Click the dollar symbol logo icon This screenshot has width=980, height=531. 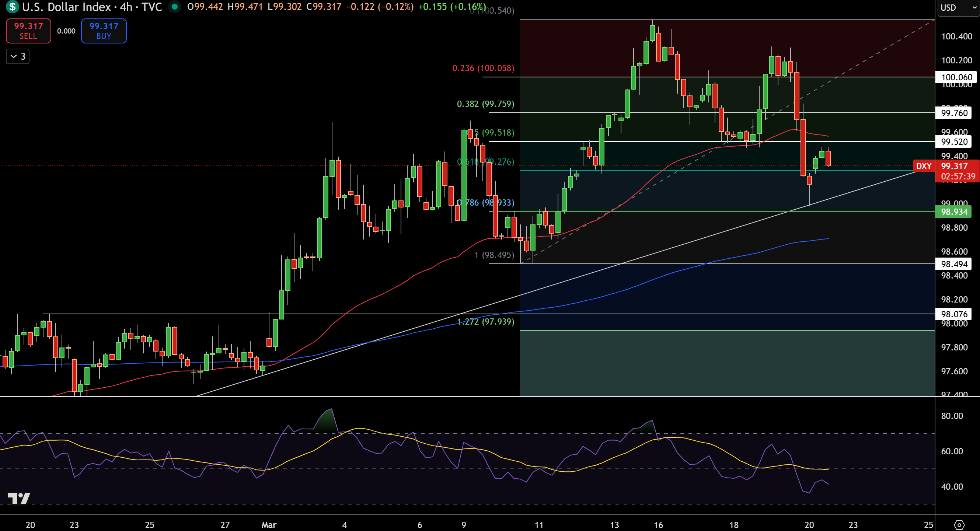click(12, 7)
